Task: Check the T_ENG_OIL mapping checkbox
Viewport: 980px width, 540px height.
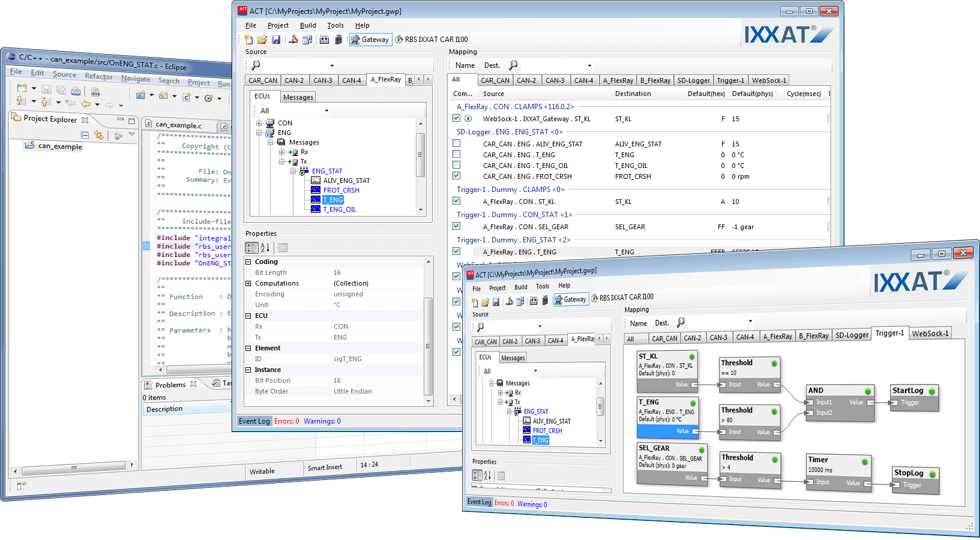Action: click(x=456, y=165)
